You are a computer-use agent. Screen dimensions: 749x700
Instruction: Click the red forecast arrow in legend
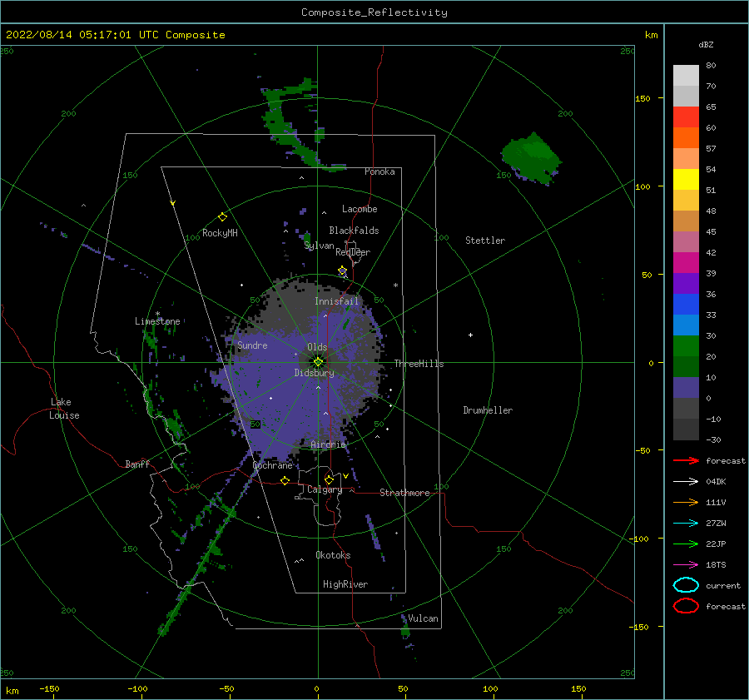pos(686,460)
